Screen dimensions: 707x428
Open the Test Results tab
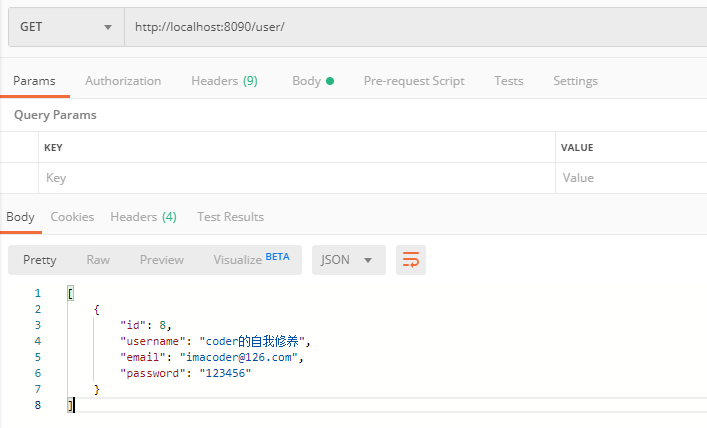230,217
